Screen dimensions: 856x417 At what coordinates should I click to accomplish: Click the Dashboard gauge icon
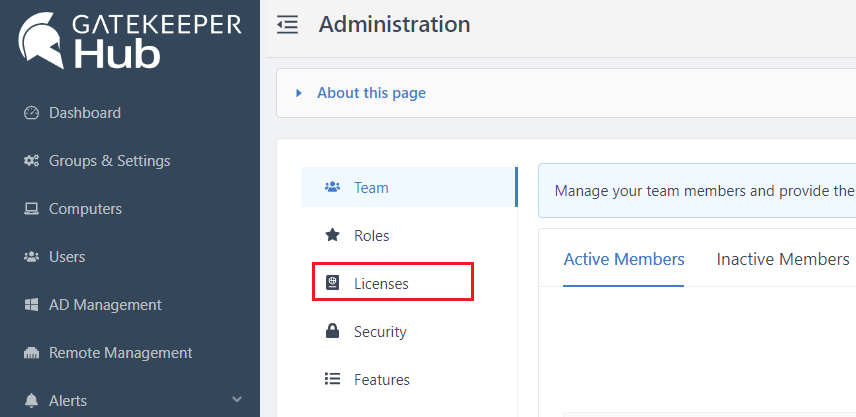point(31,113)
